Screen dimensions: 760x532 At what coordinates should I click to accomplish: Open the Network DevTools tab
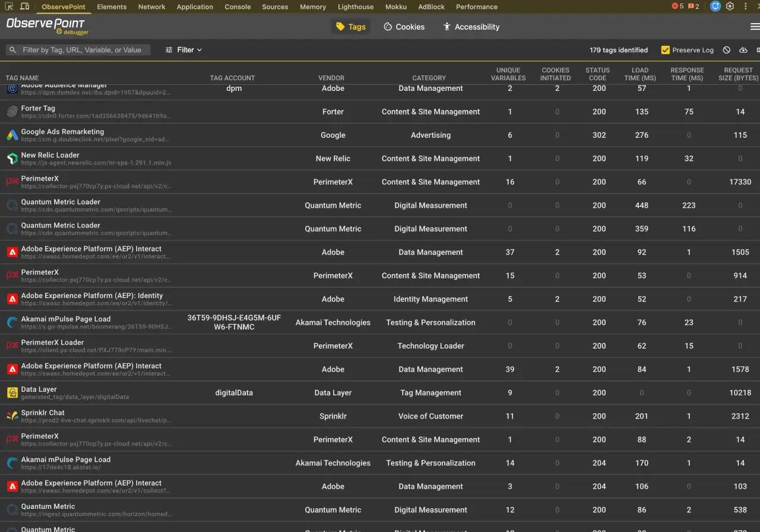(152, 7)
